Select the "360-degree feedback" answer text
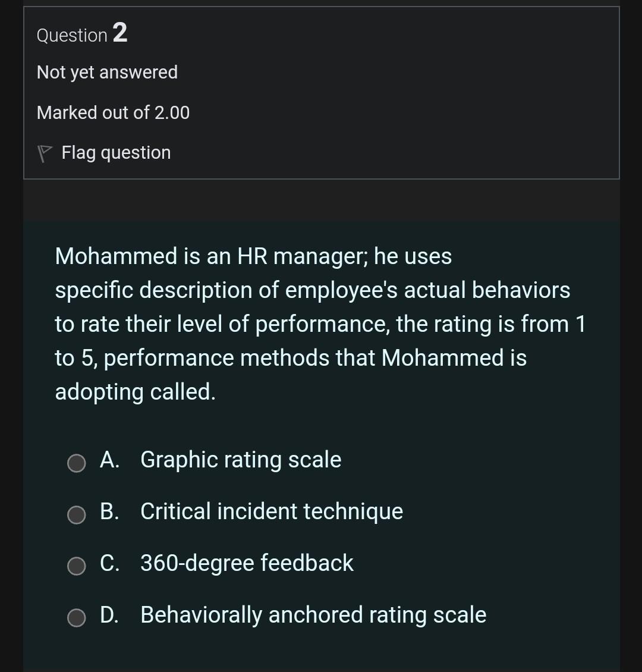This screenshot has height=672, width=642. (x=246, y=564)
